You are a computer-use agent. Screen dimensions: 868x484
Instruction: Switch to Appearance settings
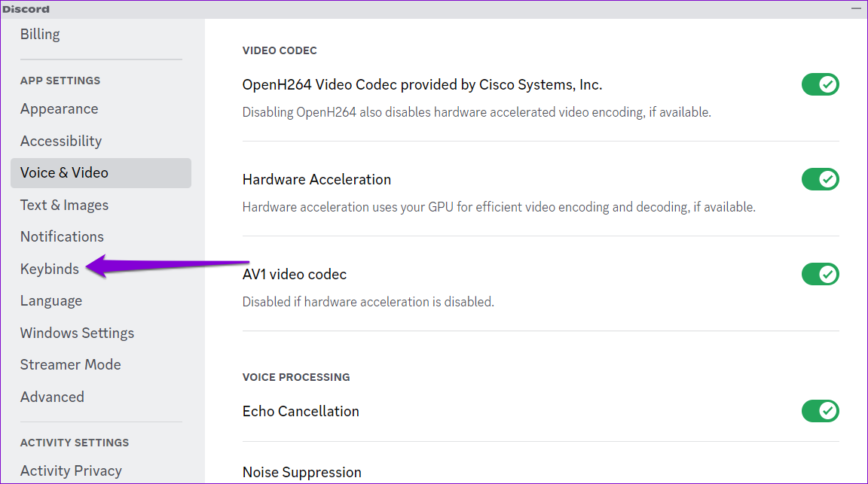[x=59, y=108]
